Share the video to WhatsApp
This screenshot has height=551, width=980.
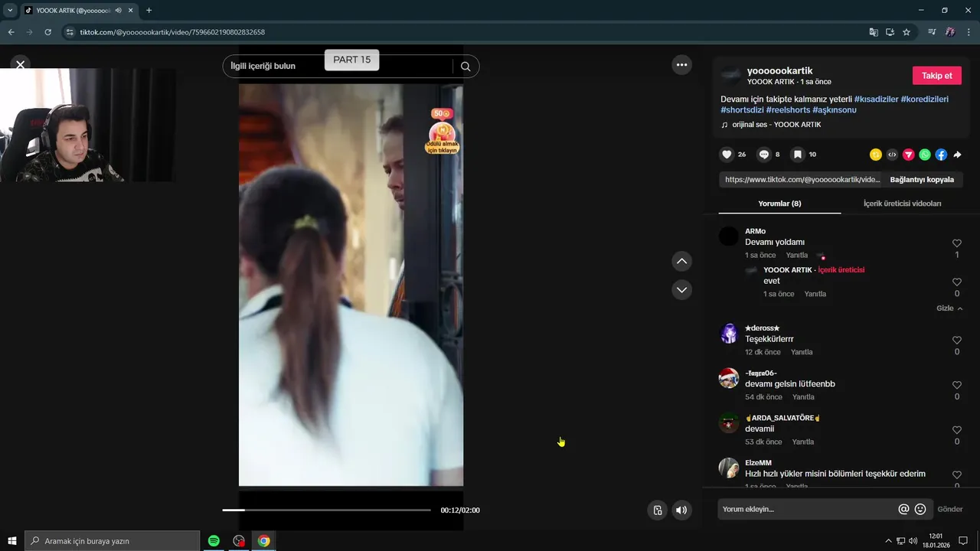[x=925, y=155]
